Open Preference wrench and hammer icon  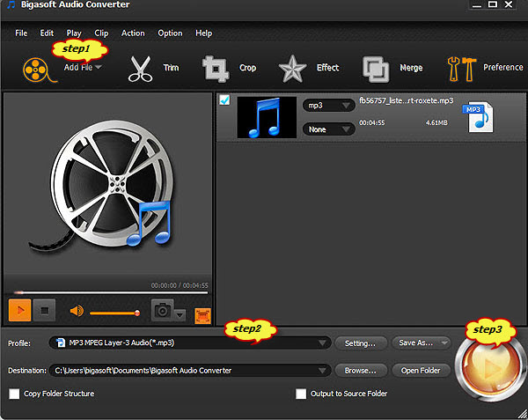pyautogui.click(x=462, y=69)
